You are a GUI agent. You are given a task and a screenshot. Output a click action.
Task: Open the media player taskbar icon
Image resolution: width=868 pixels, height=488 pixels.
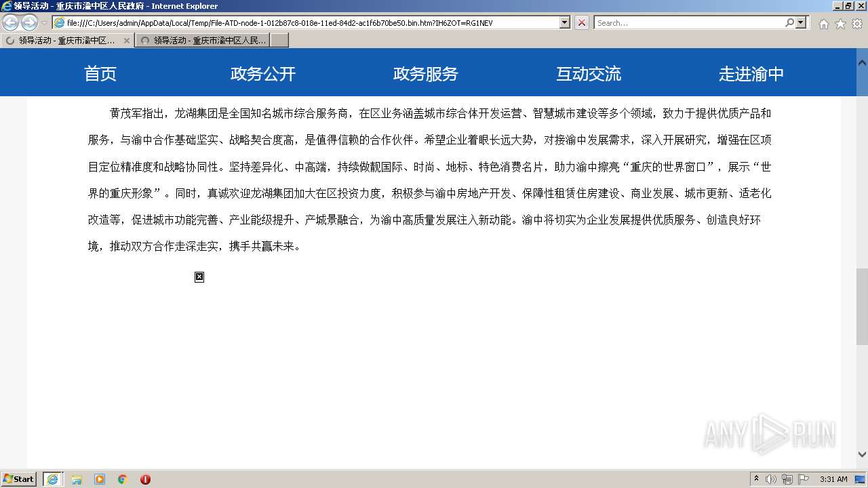100,479
